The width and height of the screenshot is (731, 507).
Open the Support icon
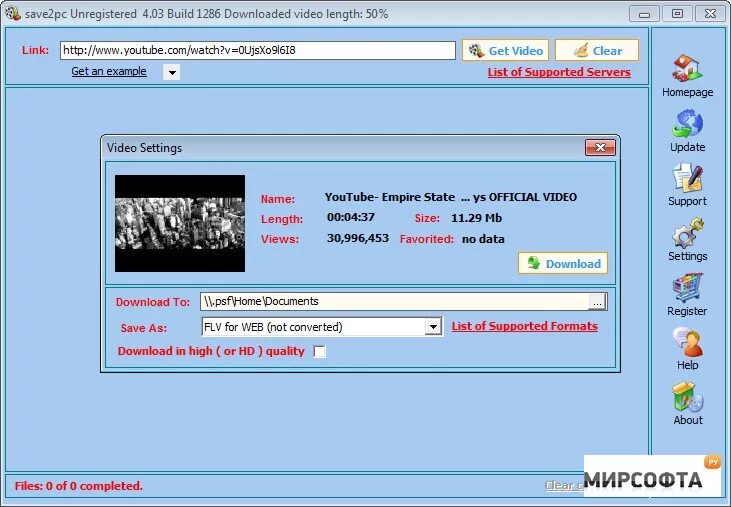click(687, 178)
